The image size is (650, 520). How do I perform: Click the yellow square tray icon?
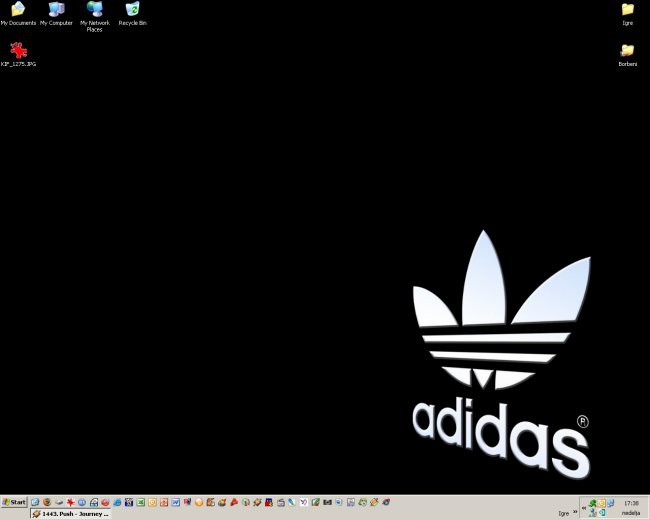[x=601, y=503]
